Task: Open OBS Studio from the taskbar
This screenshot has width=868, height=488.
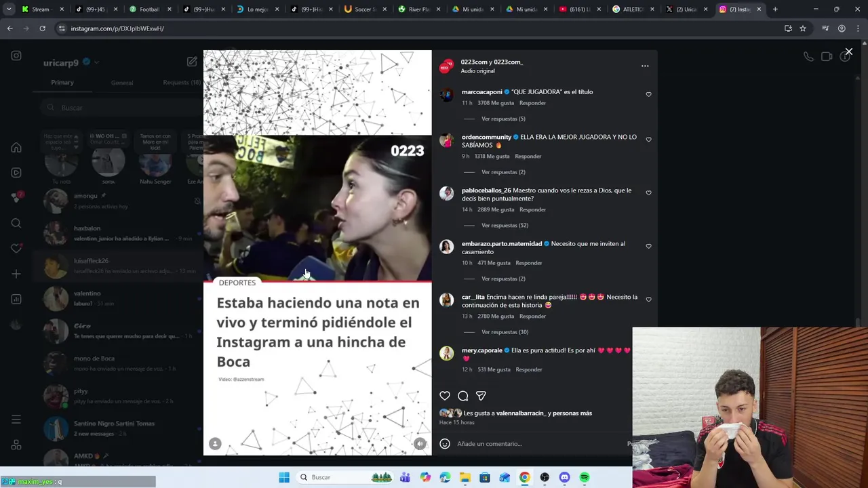Action: coord(545,477)
